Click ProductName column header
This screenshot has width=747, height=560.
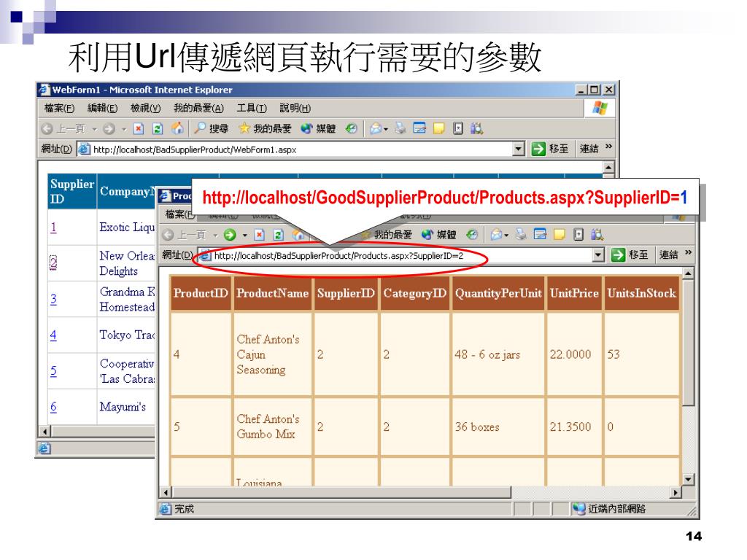click(273, 293)
